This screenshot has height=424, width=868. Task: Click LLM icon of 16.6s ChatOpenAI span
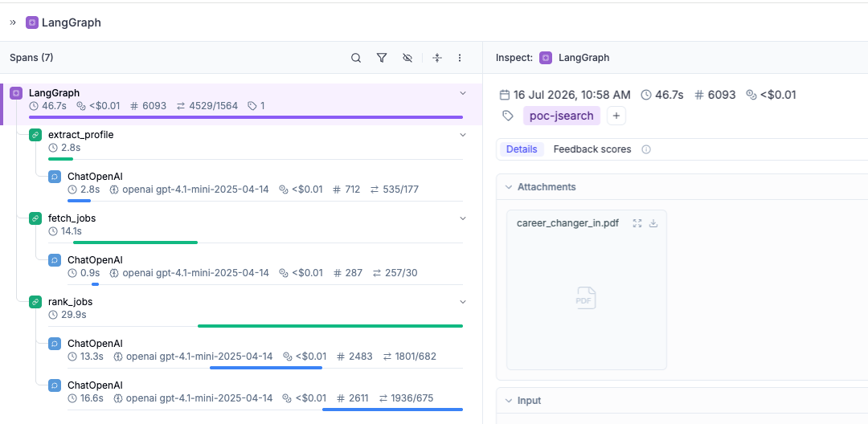(55, 385)
